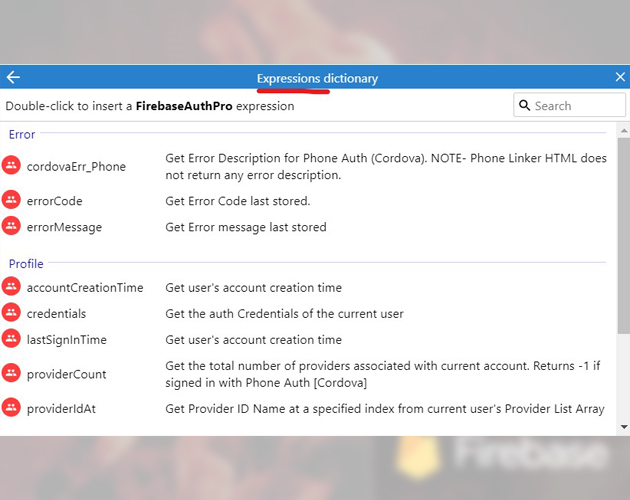This screenshot has height=500, width=630.
Task: Click the back arrow in the title bar
Action: coord(13,77)
